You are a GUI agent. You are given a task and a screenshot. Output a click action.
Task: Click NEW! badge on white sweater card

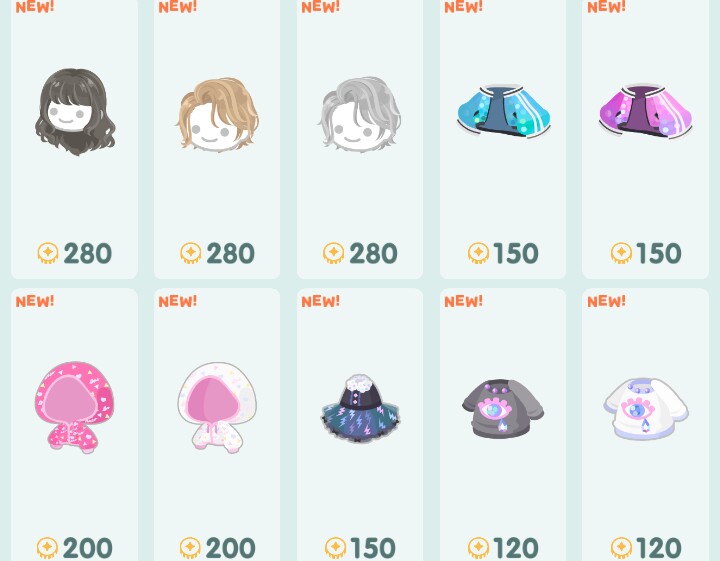(x=606, y=301)
